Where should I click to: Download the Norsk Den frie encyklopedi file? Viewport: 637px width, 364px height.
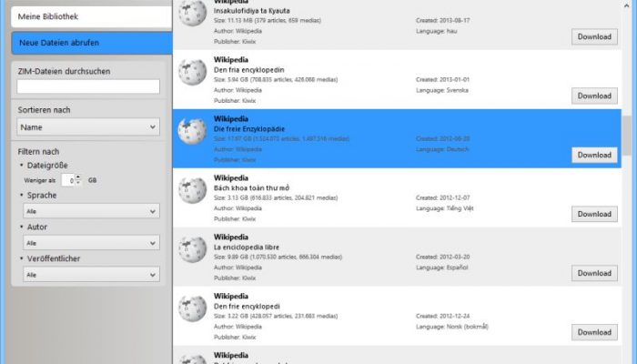(594, 332)
